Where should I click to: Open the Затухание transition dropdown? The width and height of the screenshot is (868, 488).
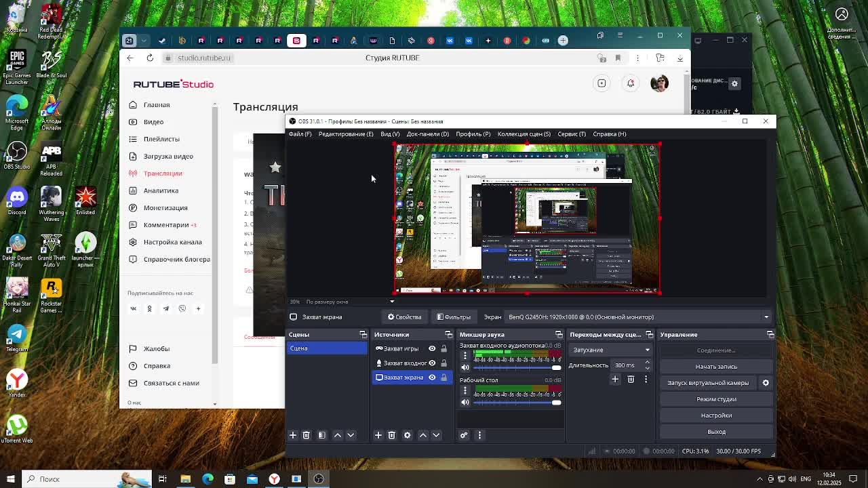click(611, 350)
